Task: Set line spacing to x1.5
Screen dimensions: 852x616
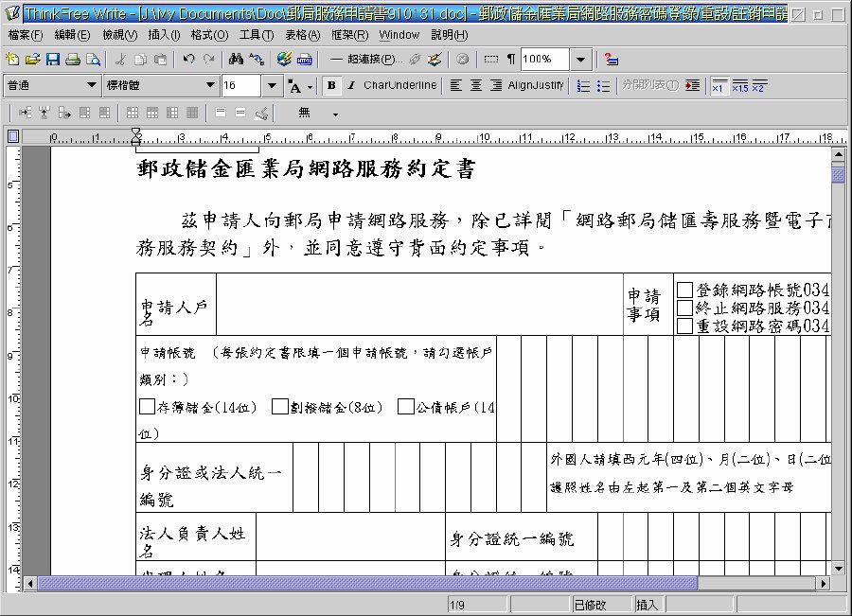Action: (739, 86)
